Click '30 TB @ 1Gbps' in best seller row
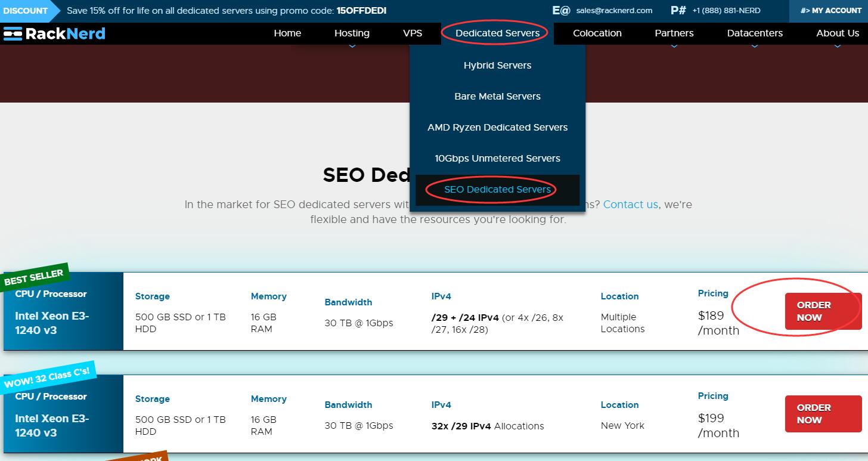The width and height of the screenshot is (868, 461). tap(359, 323)
